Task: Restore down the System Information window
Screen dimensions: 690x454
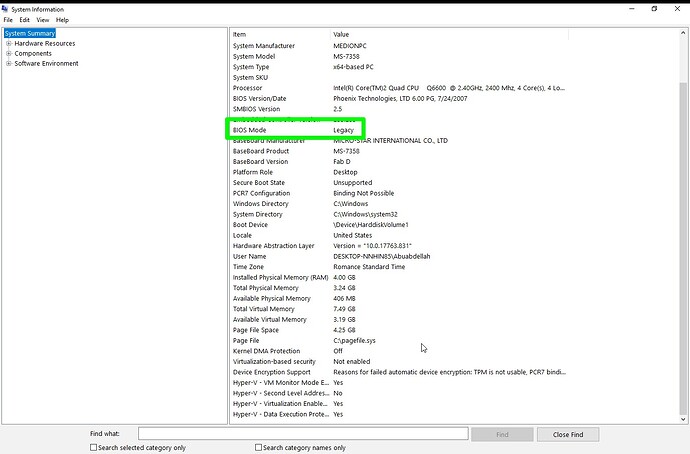Action: [x=654, y=9]
